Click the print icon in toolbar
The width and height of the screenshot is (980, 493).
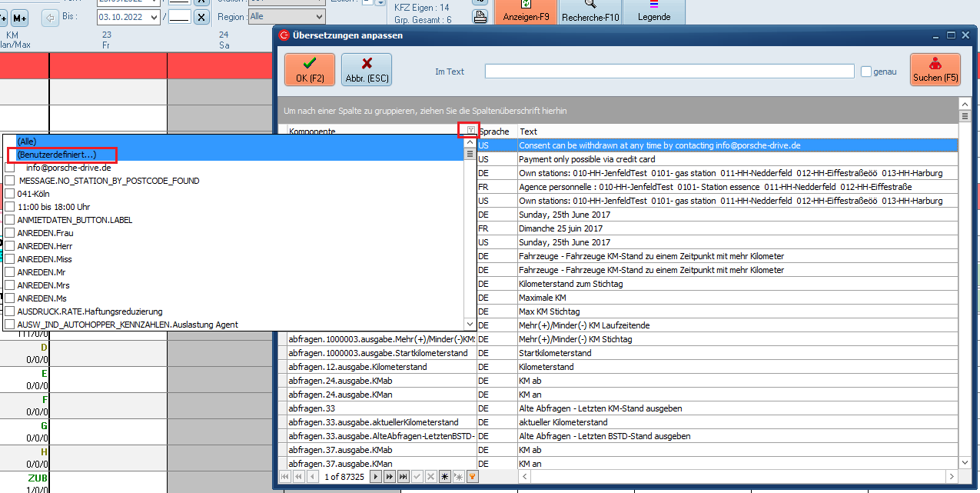[480, 17]
